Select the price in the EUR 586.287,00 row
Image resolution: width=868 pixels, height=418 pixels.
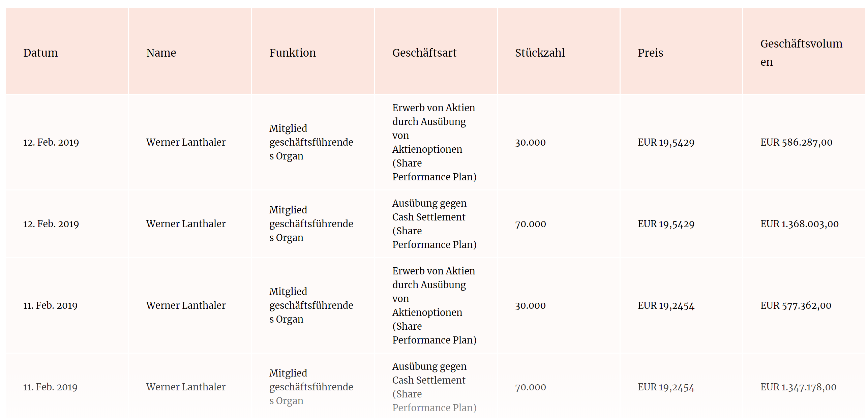[666, 142]
